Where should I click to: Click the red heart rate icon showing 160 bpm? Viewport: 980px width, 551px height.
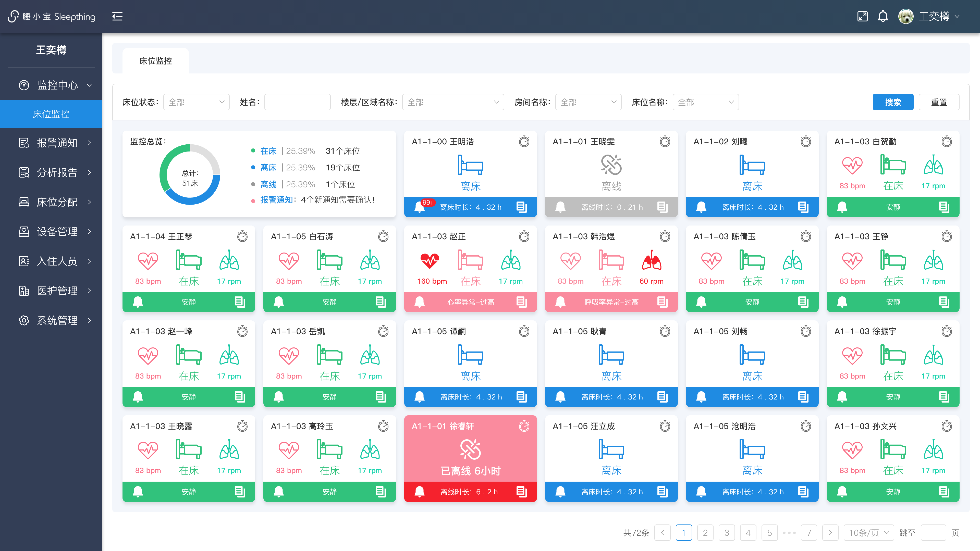coord(430,261)
